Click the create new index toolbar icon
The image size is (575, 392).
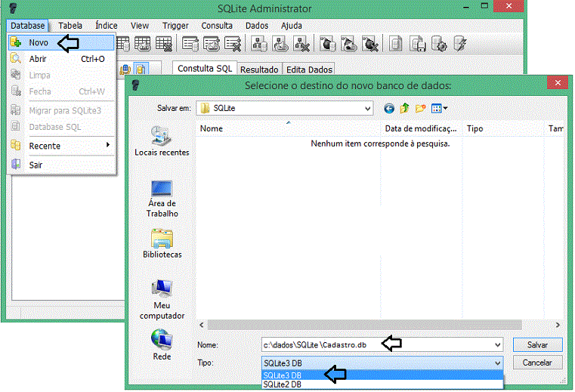pos(190,44)
